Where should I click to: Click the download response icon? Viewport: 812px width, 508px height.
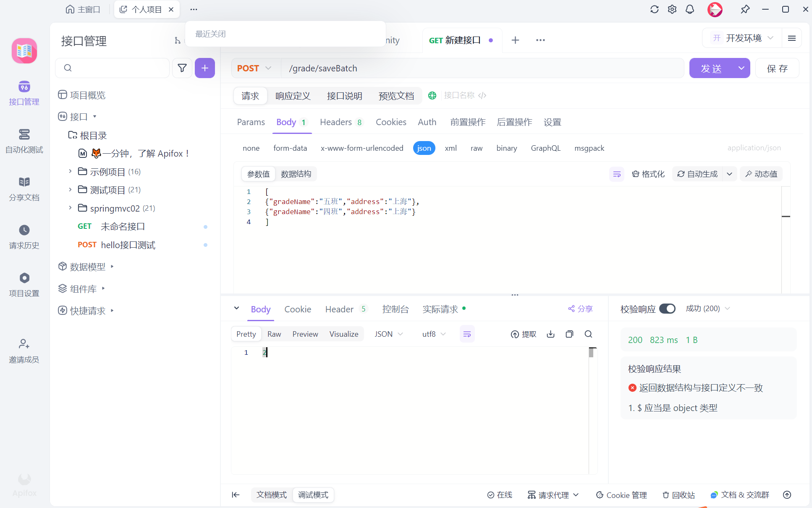(550, 334)
